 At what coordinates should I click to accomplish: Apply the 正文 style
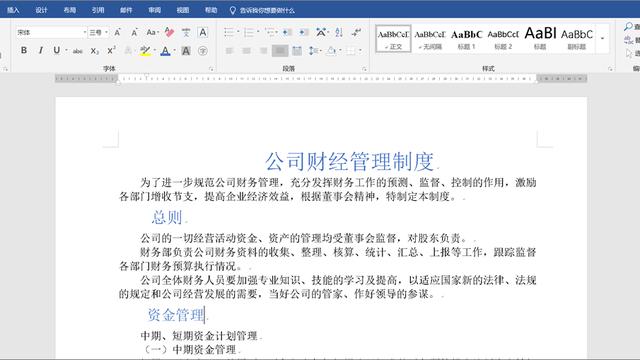[x=393, y=39]
